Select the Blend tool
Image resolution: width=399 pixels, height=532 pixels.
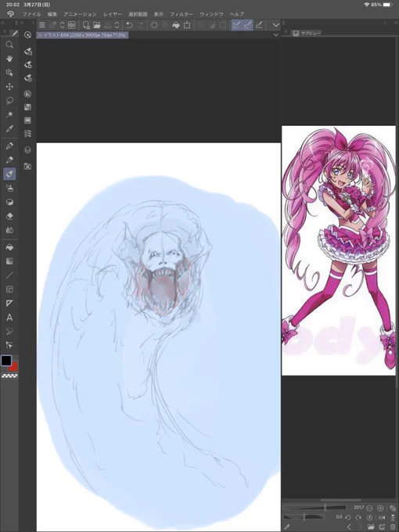point(9,230)
